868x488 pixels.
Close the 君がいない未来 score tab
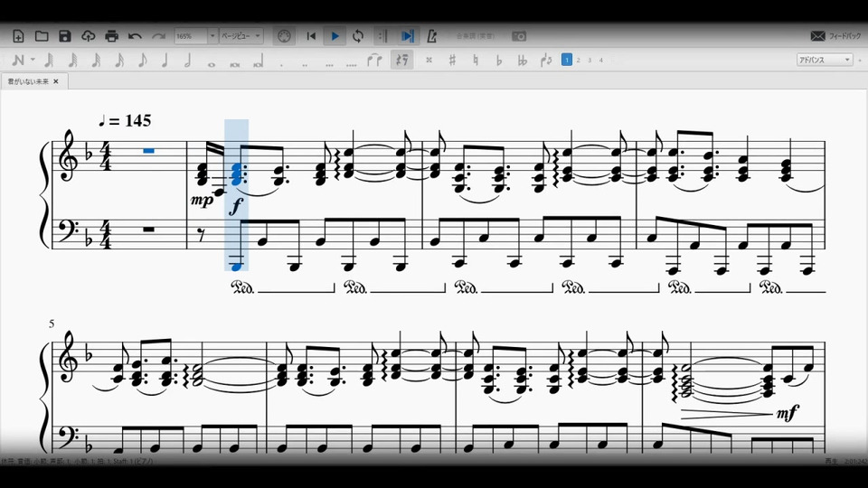(x=56, y=81)
